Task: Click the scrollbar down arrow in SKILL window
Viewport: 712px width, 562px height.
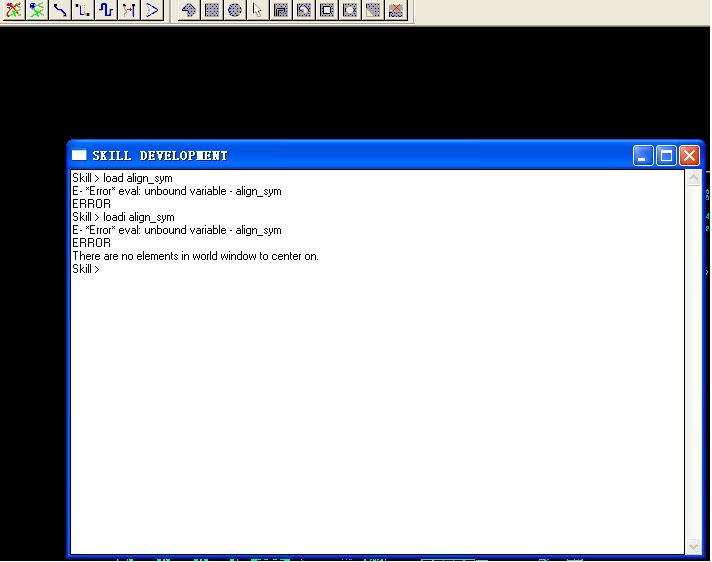Action: click(693, 546)
